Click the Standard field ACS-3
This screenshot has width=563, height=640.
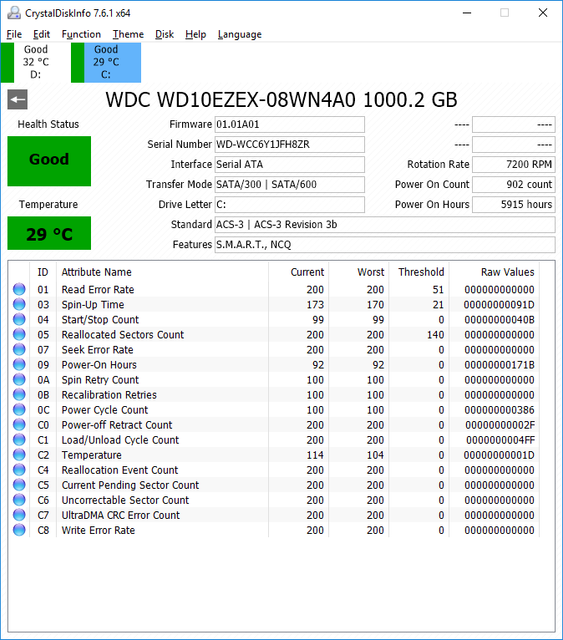click(x=385, y=224)
